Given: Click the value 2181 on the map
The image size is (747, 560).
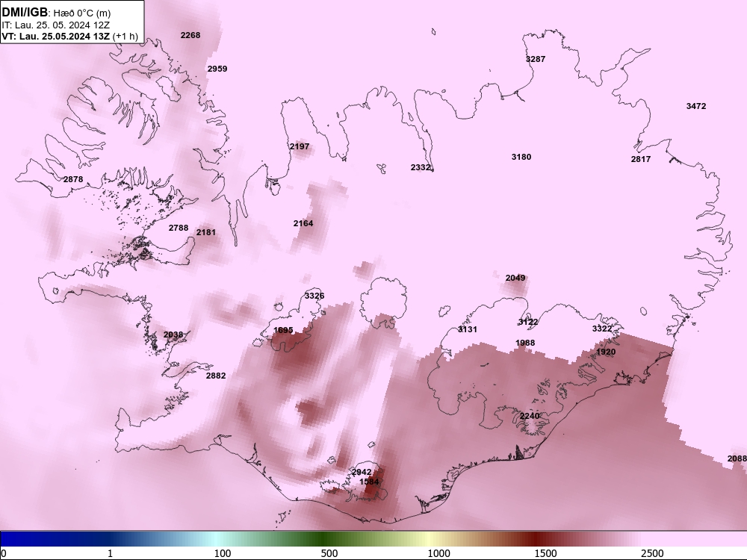Looking at the screenshot, I should 206,232.
